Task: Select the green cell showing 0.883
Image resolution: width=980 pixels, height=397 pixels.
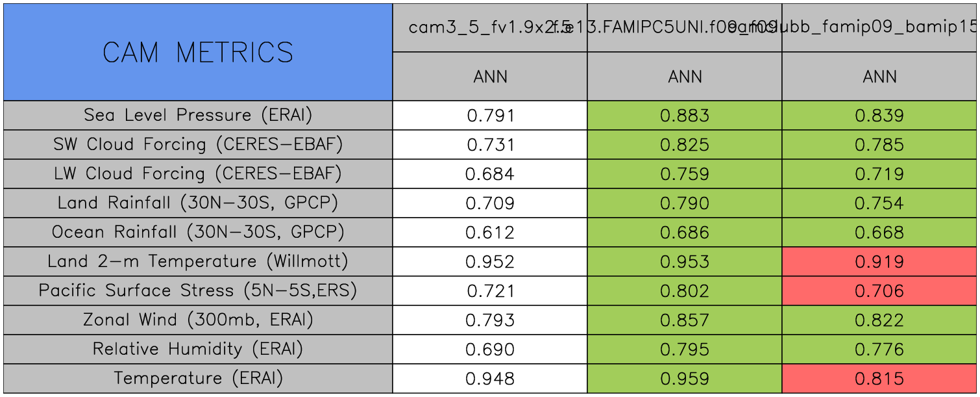Action: [685, 116]
